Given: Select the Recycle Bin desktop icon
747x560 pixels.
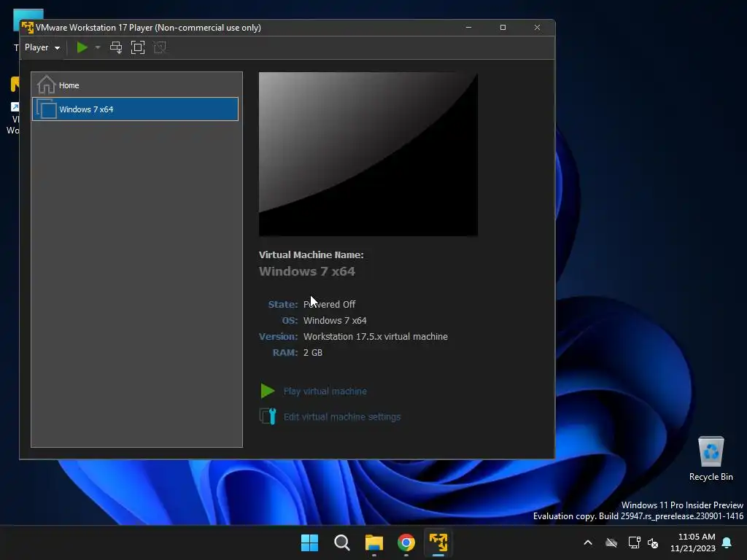Looking at the screenshot, I should [711, 459].
